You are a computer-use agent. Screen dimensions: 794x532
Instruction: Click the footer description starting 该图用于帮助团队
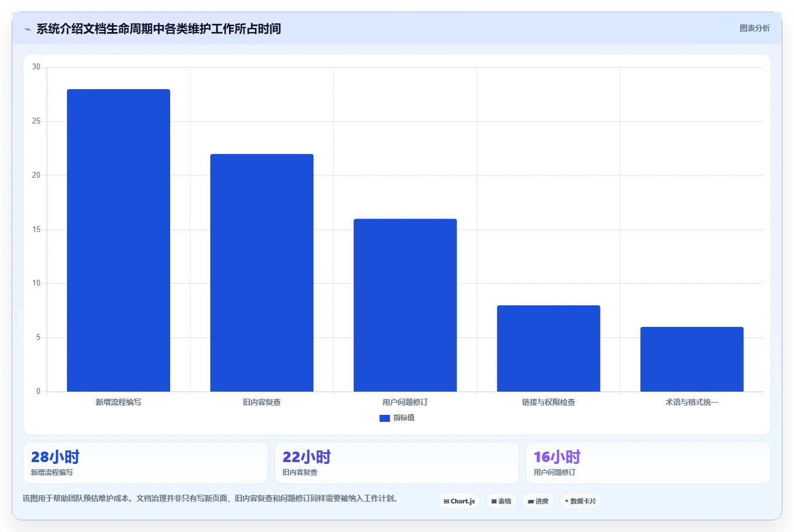pos(210,499)
